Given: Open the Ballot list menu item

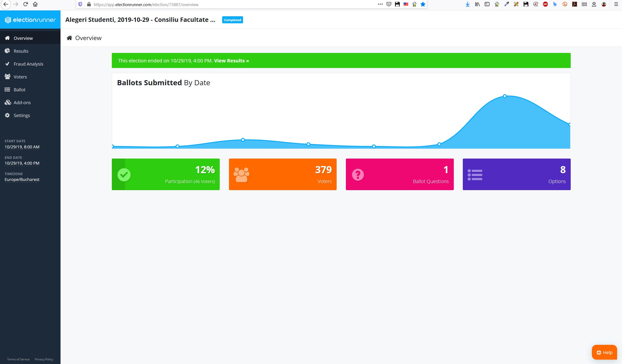Looking at the screenshot, I should (30, 90).
